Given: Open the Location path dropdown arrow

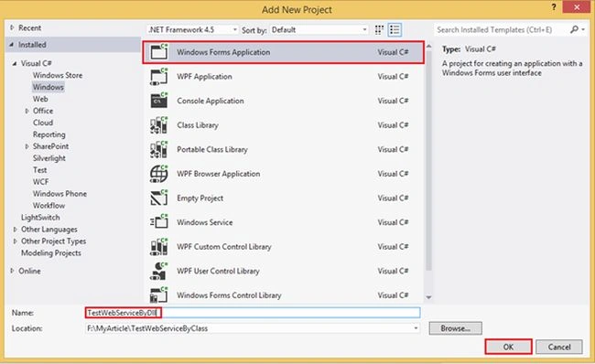Looking at the screenshot, I should 416,328.
